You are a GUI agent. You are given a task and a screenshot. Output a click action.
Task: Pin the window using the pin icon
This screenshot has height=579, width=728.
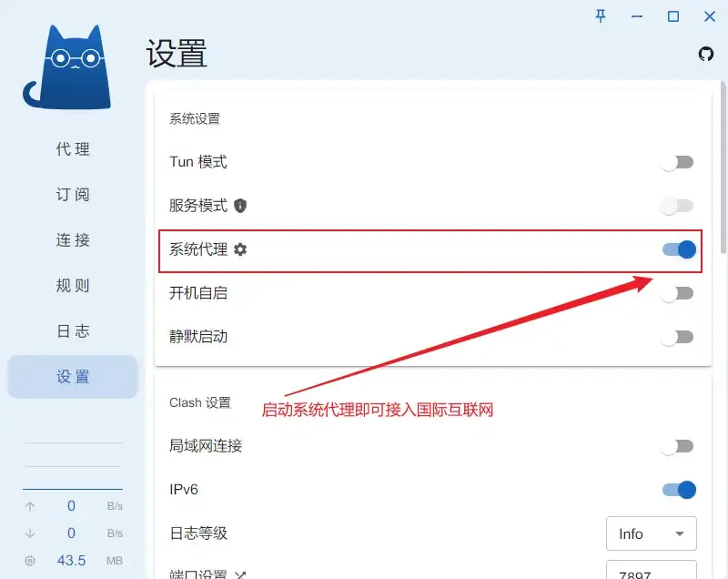pyautogui.click(x=601, y=16)
